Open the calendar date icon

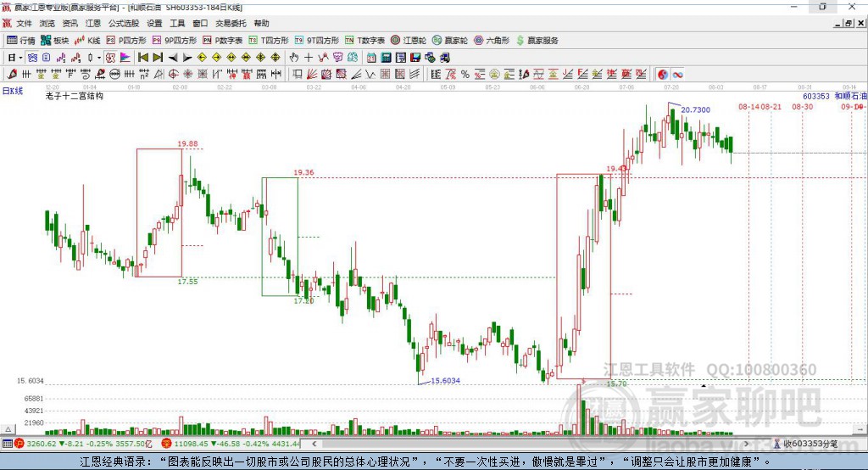(371, 58)
